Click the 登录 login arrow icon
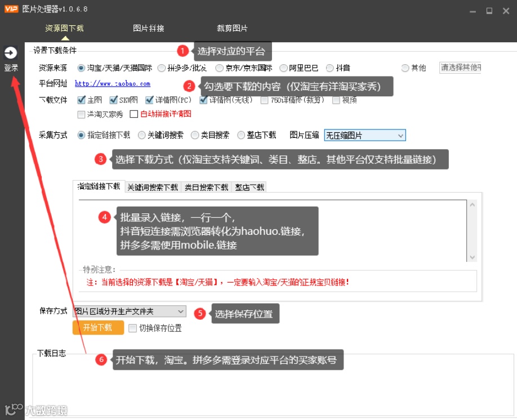This screenshot has height=420, width=517. click(11, 53)
